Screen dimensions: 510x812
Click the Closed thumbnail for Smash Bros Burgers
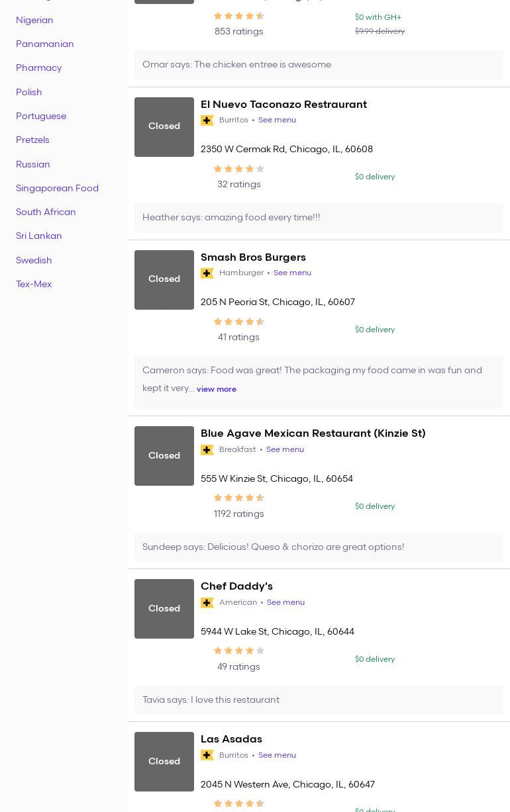pos(164,279)
